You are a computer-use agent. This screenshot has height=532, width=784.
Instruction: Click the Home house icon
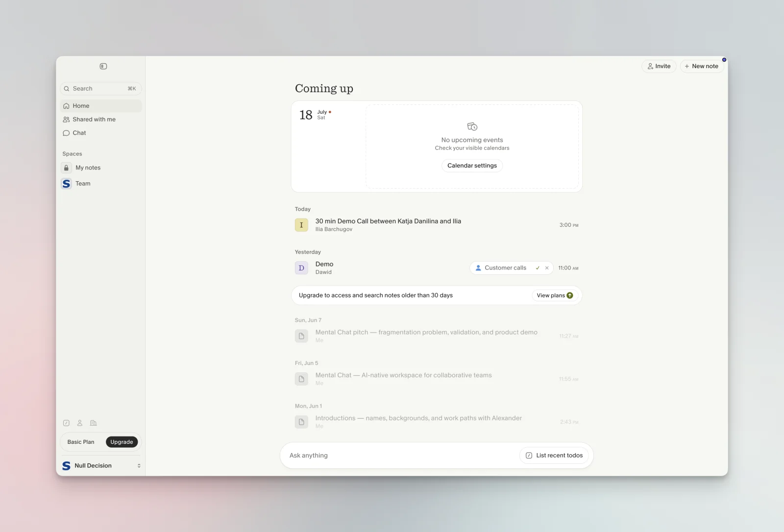(66, 106)
